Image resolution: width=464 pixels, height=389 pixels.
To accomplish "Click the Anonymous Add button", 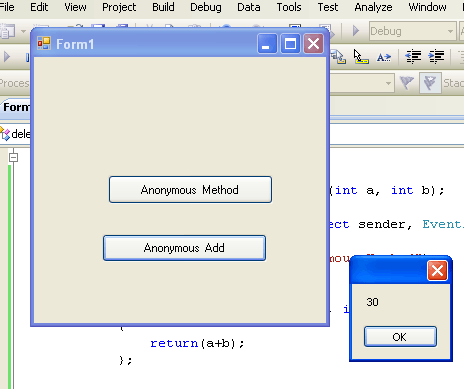I will [184, 248].
